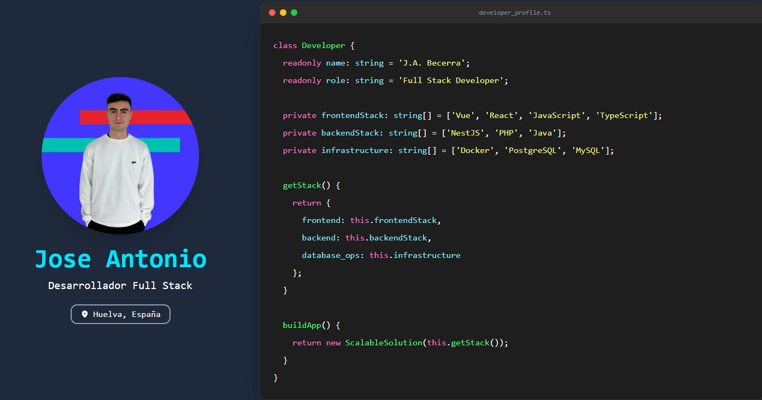Click the 'Vue' string in frontend array
The image size is (762, 400).
tap(463, 115)
